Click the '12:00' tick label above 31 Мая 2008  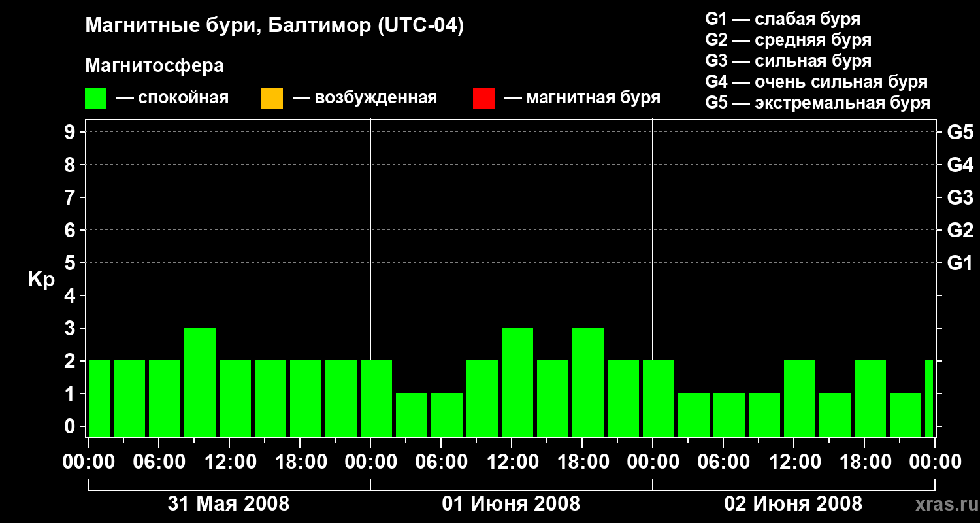coord(229,462)
